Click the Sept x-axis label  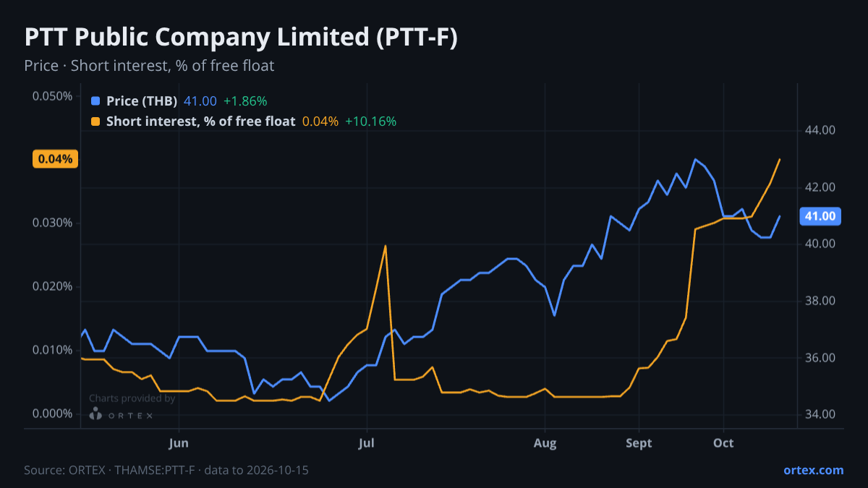click(x=639, y=443)
